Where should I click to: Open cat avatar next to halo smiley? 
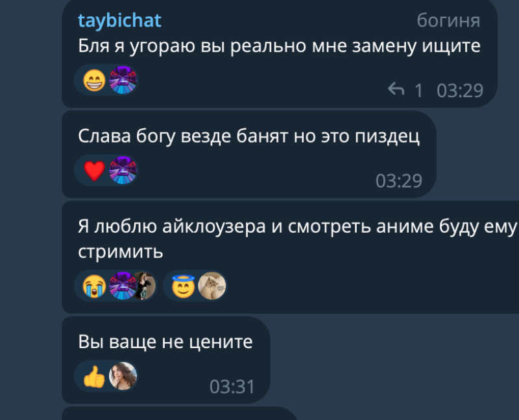click(x=212, y=286)
